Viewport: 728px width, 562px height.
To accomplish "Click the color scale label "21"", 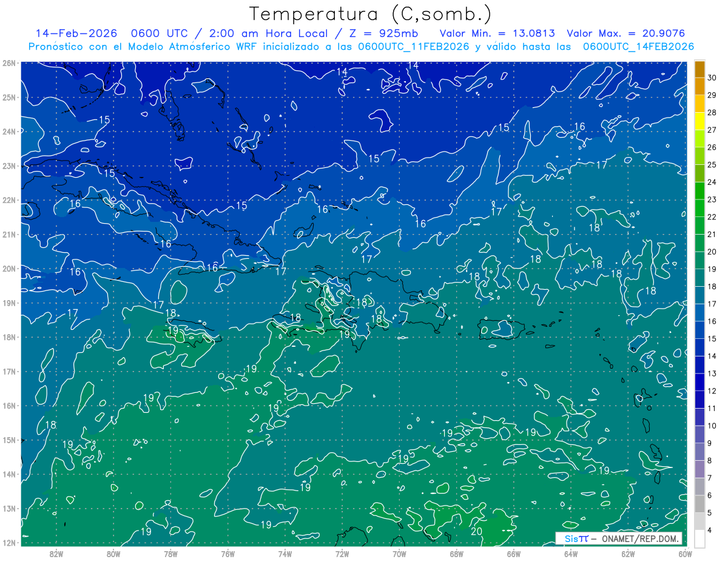I will (712, 234).
